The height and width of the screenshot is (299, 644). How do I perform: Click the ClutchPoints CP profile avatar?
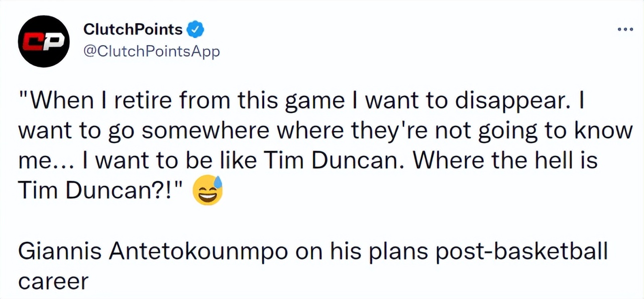coord(43,41)
